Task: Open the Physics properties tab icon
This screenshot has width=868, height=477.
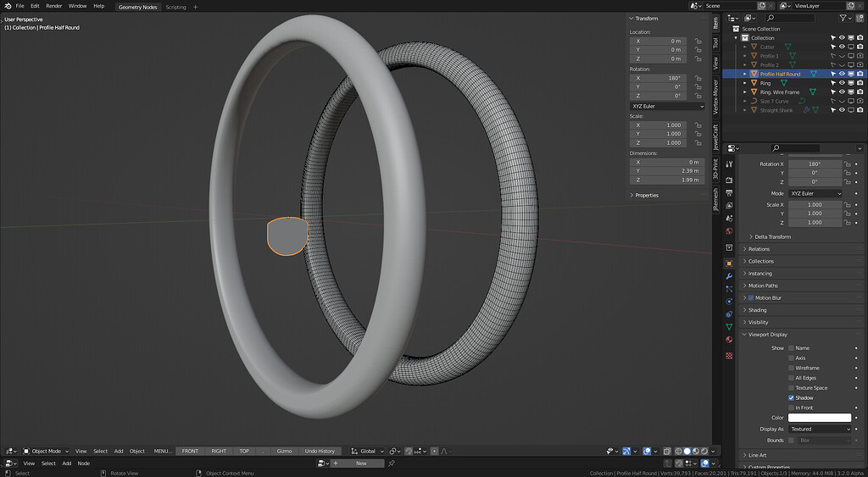Action: (x=729, y=302)
